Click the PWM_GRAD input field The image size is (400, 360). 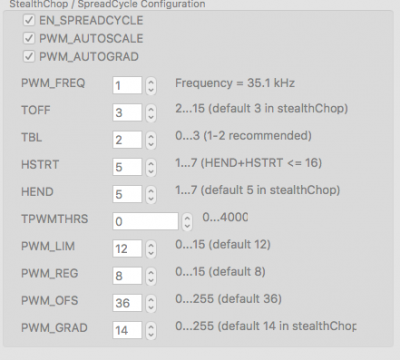pos(127,330)
